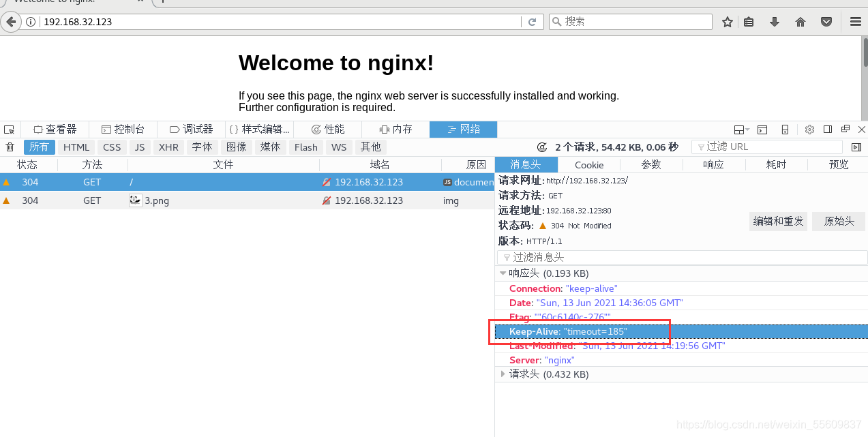Click the 编辑和重发 button
The height and width of the screenshot is (437, 868).
(778, 221)
